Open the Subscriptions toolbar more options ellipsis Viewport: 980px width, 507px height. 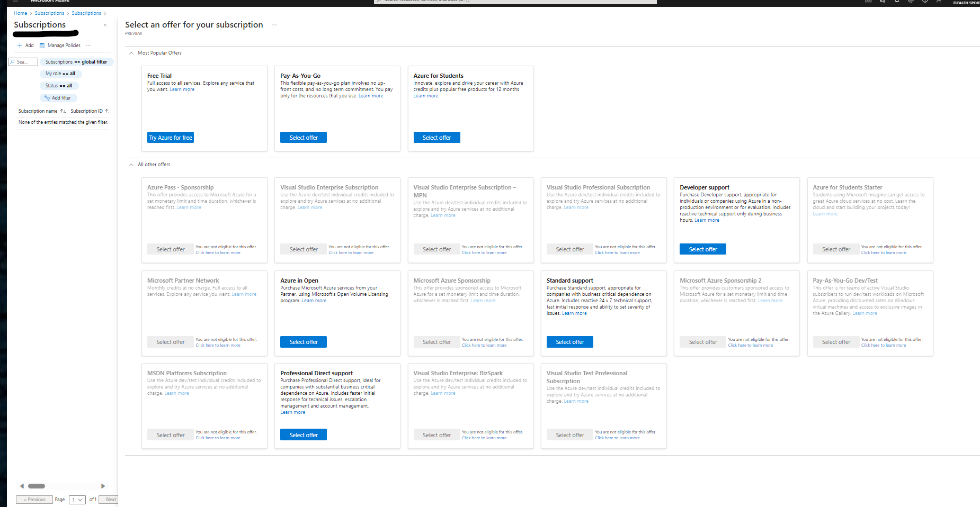point(88,46)
